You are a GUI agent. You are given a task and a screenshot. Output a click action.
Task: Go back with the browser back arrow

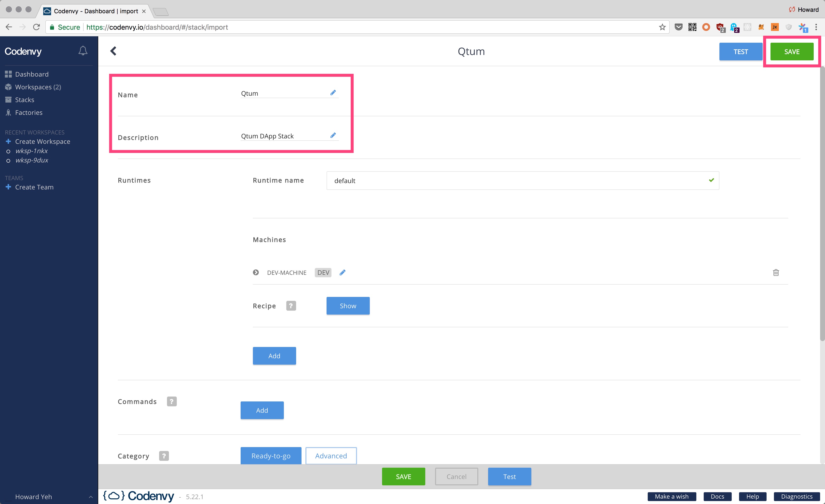pyautogui.click(x=9, y=27)
